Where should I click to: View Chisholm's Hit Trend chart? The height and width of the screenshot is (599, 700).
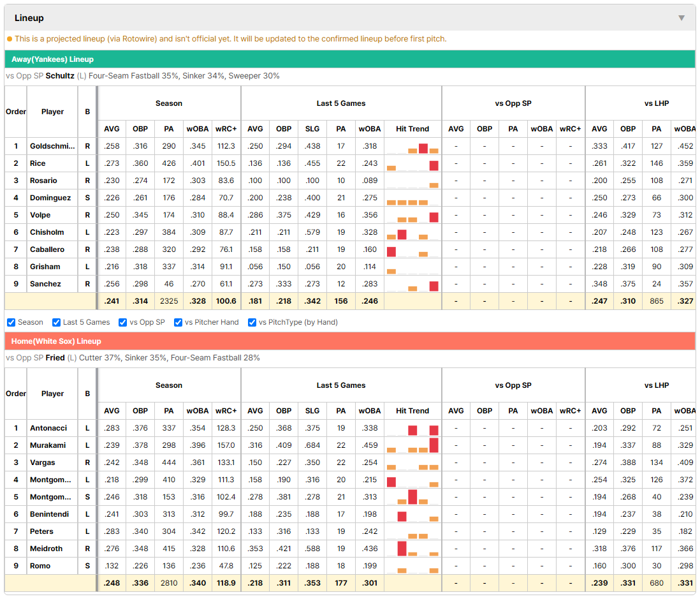[x=412, y=232]
